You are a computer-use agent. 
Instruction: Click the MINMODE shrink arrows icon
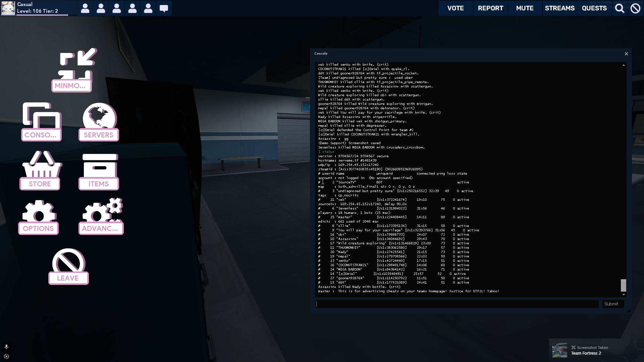(x=77, y=64)
